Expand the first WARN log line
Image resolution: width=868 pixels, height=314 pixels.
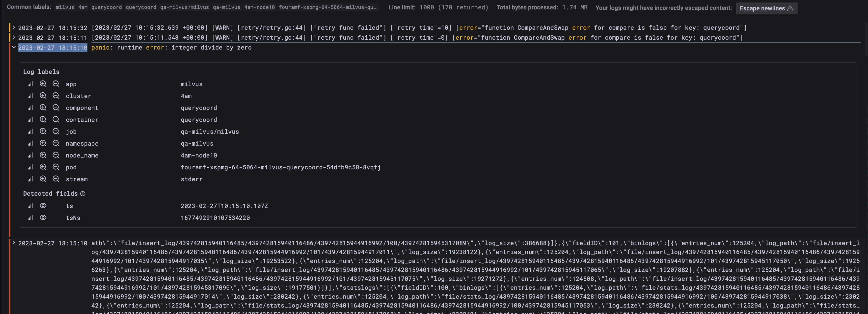pos(14,27)
